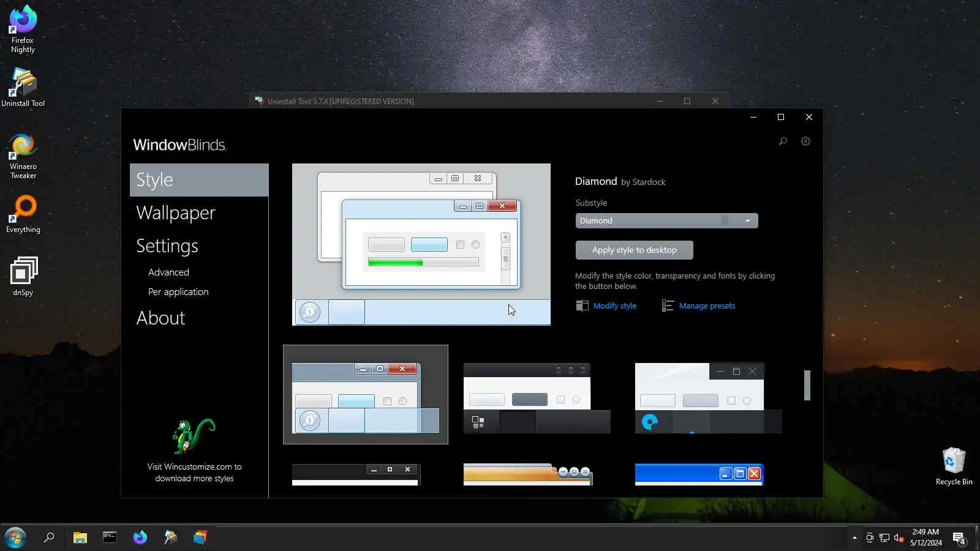This screenshot has height=551, width=980.
Task: Click the green gecko Wincustomize mascot
Action: click(x=194, y=436)
